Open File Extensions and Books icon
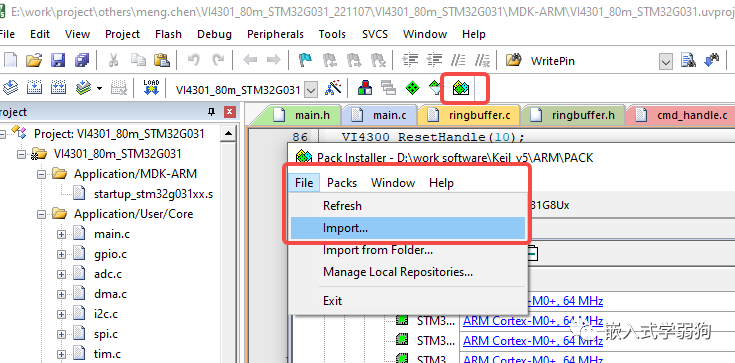The image size is (735, 363). 365,87
